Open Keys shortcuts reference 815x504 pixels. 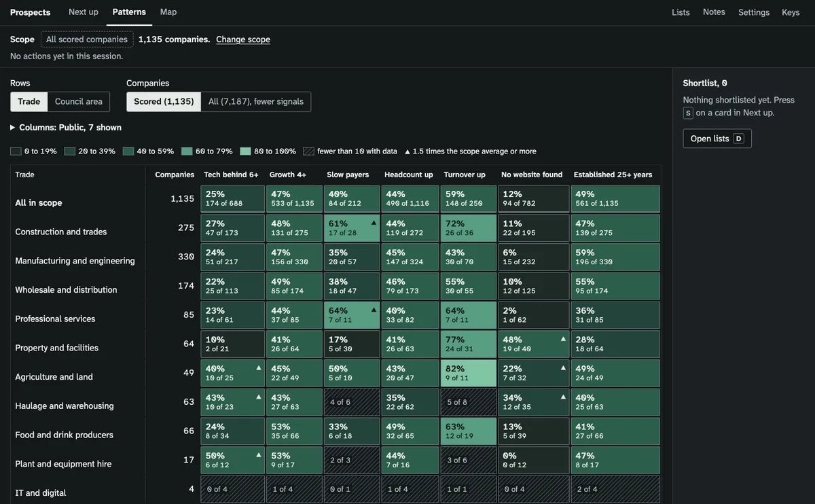[791, 12]
